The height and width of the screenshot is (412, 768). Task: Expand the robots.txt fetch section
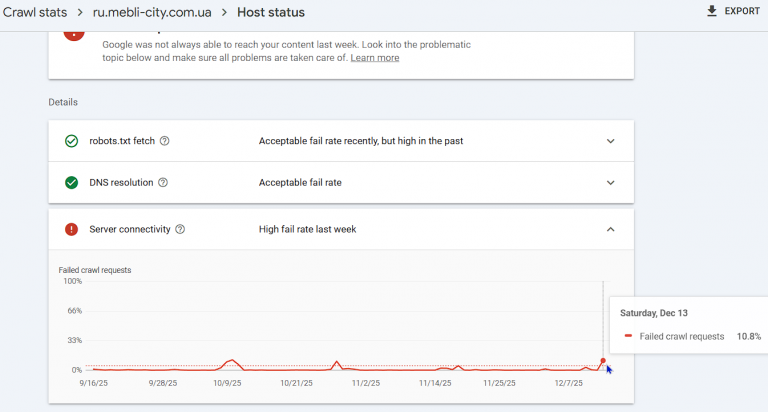611,141
